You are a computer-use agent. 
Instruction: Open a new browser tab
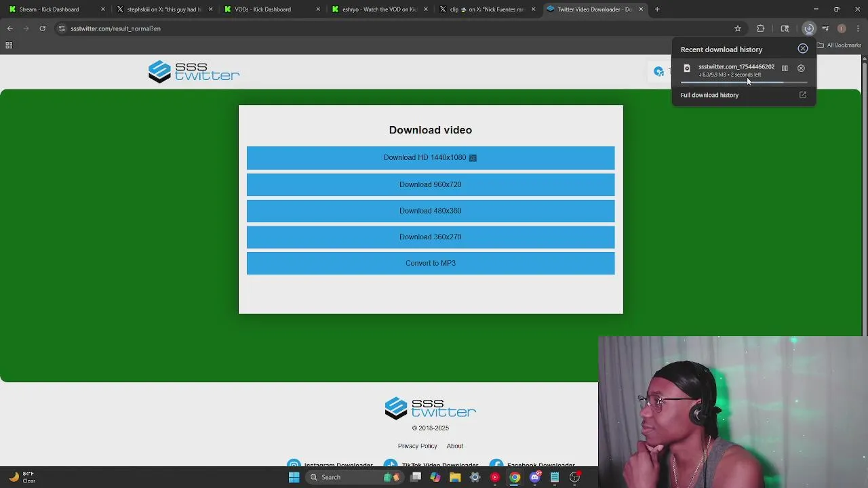point(657,9)
